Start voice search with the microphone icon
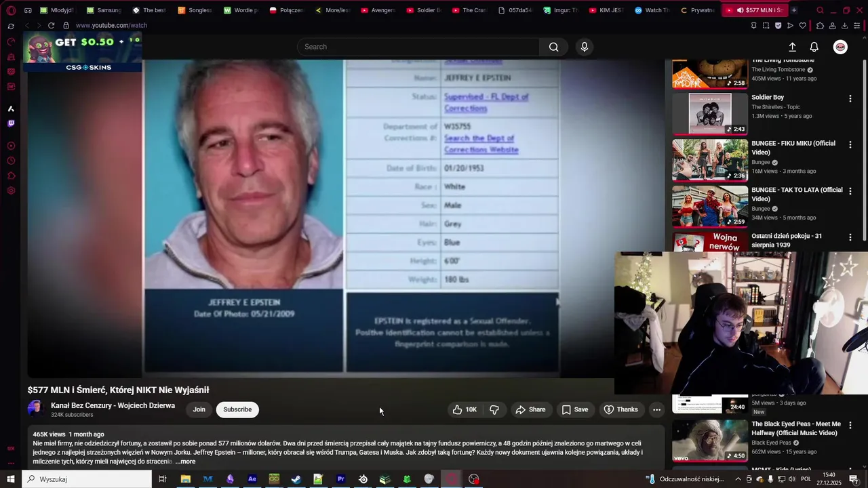Viewport: 868px width, 488px height. (585, 47)
